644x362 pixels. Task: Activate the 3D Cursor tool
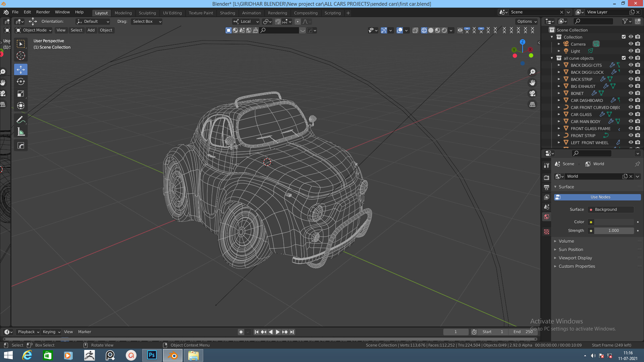20,56
